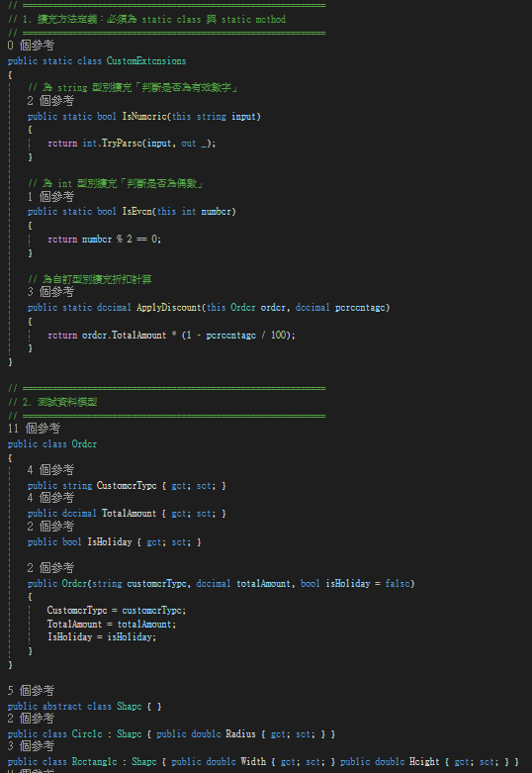Show references above the Circle class

click(x=31, y=719)
